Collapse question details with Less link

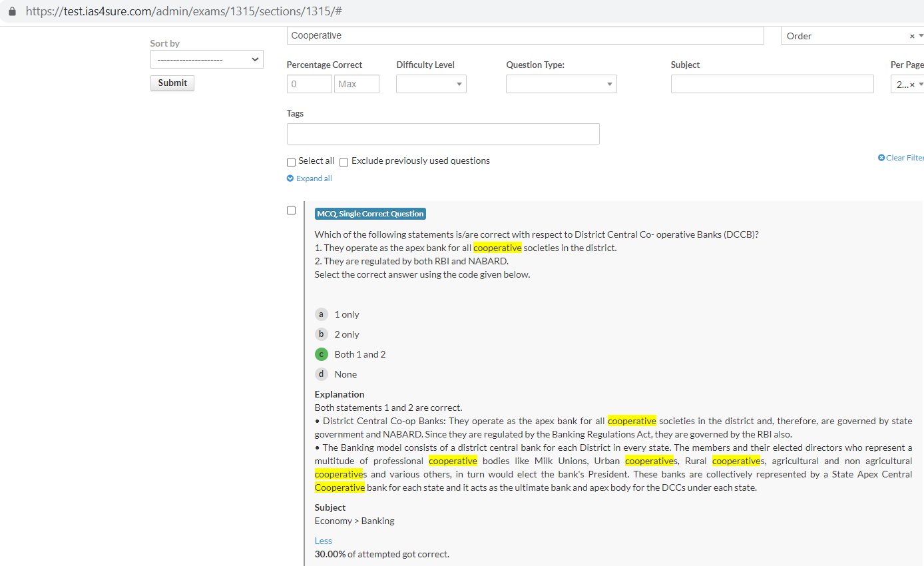point(323,541)
